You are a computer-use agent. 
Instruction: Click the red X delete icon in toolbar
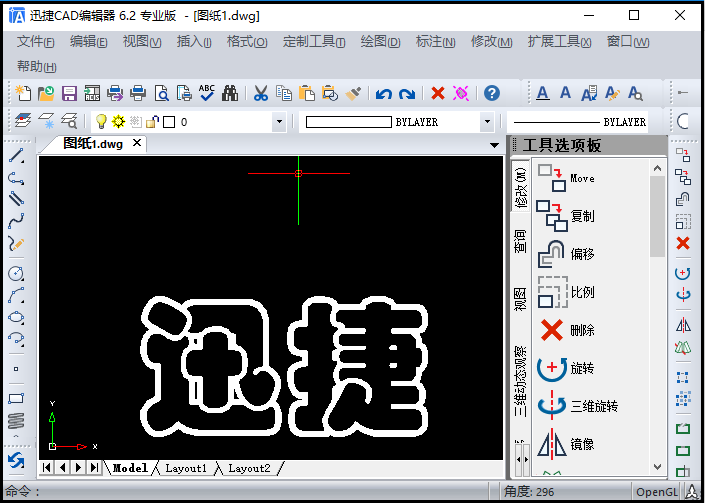click(x=437, y=93)
